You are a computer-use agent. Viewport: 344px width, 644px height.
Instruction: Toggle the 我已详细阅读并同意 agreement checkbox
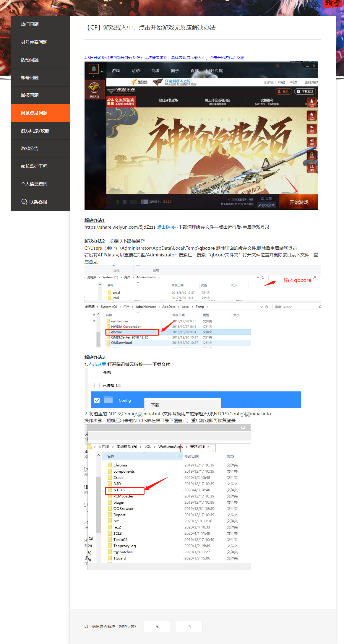point(229,200)
